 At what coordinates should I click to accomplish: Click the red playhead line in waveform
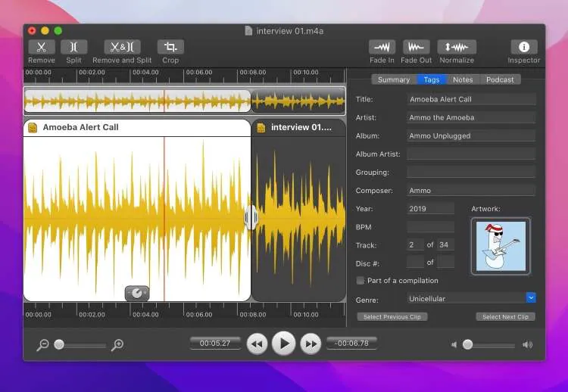(x=164, y=219)
